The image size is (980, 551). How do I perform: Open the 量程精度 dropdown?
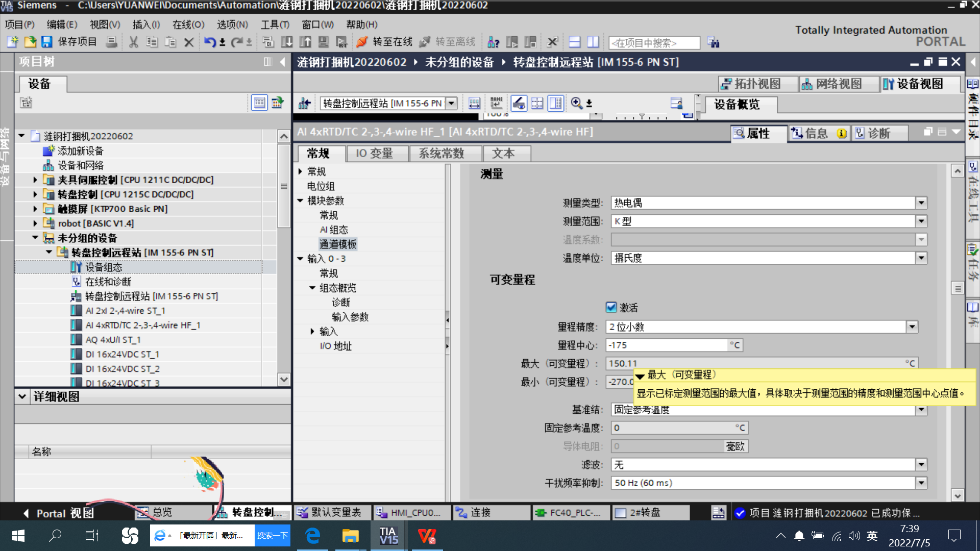(x=912, y=327)
